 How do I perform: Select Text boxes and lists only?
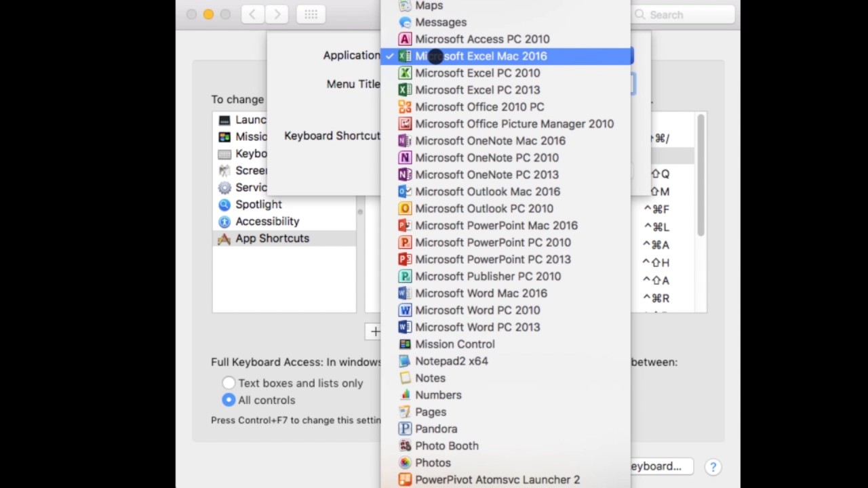[x=229, y=383]
